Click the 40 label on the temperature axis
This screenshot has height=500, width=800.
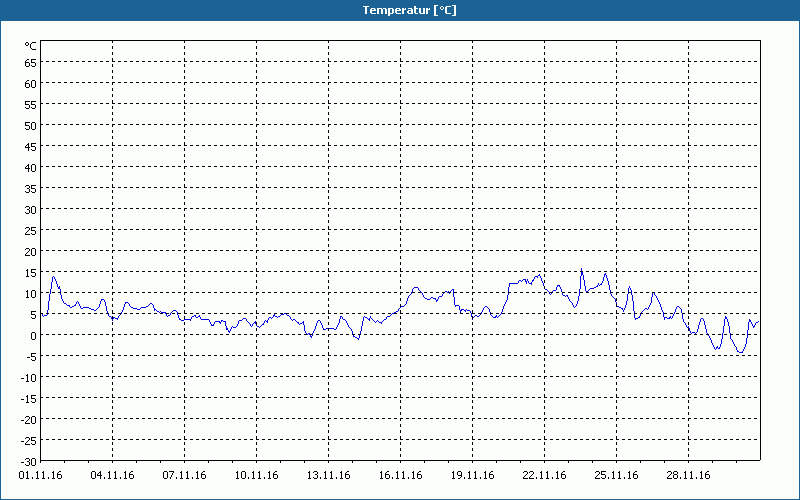click(31, 168)
